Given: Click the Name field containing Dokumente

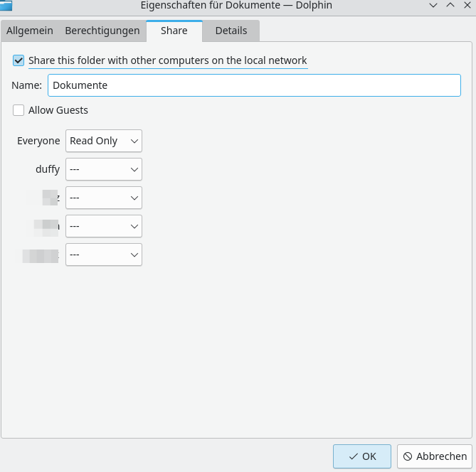Looking at the screenshot, I should [x=254, y=85].
